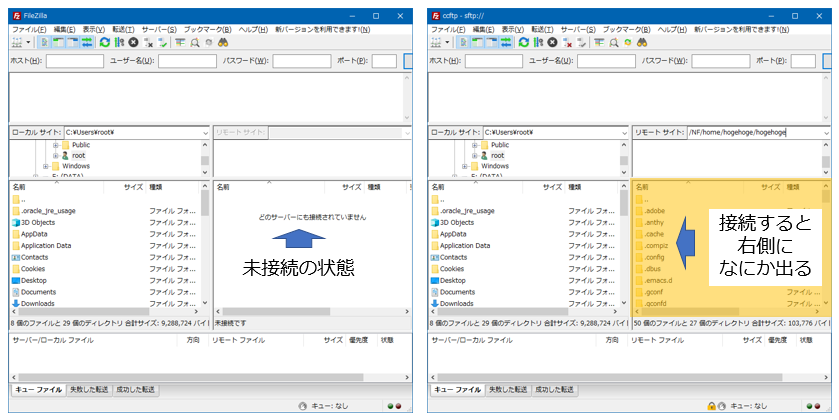The height and width of the screenshot is (420, 839).
Task: Open Site Manager in the ccftp window
Action: (435, 42)
